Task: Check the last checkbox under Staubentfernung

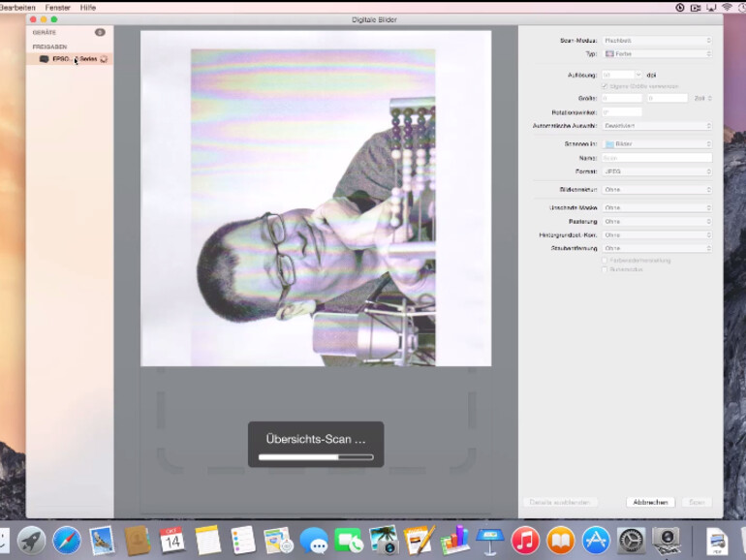Action: click(606, 269)
